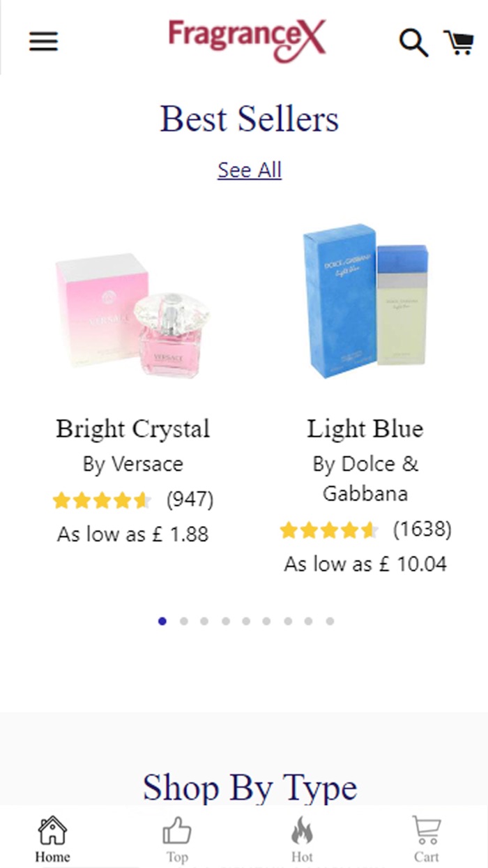Image resolution: width=488 pixels, height=868 pixels.
Task: Open the search icon
Action: click(414, 42)
